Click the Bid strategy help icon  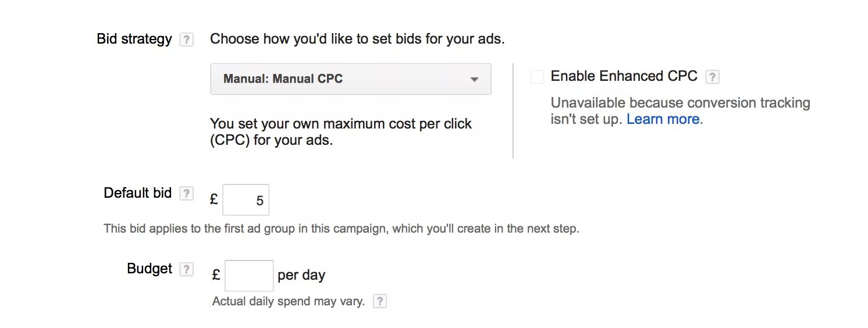pyautogui.click(x=186, y=40)
